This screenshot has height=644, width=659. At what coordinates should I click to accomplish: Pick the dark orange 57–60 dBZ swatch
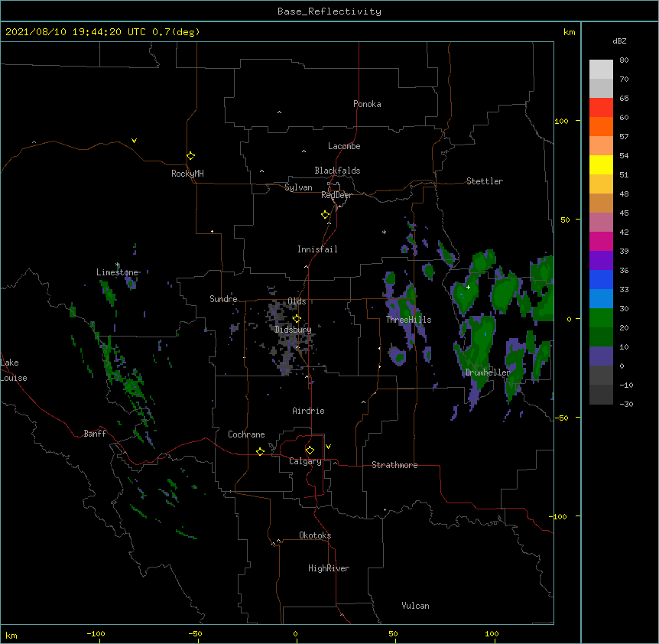[601, 126]
